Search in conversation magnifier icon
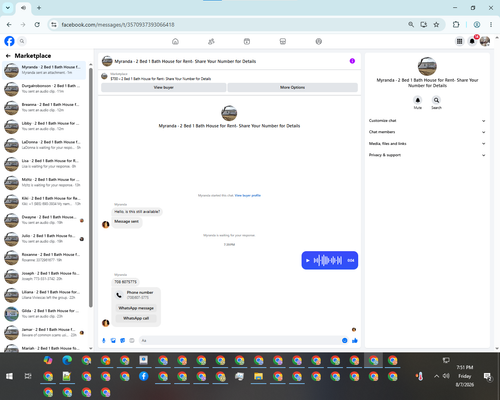Screen dimensions: 500x400 [436, 100]
